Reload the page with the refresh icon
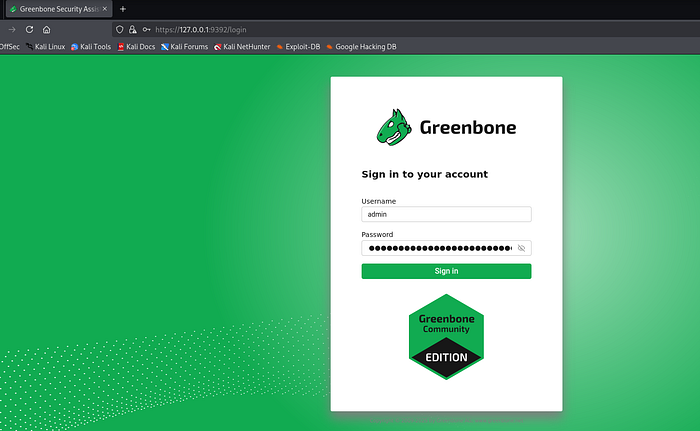The image size is (700, 431). point(29,29)
